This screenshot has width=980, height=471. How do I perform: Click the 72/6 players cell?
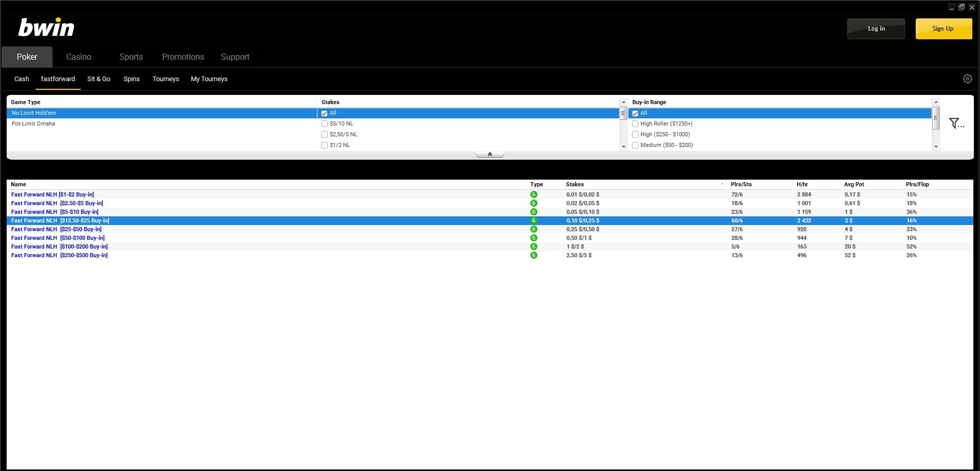pyautogui.click(x=737, y=194)
